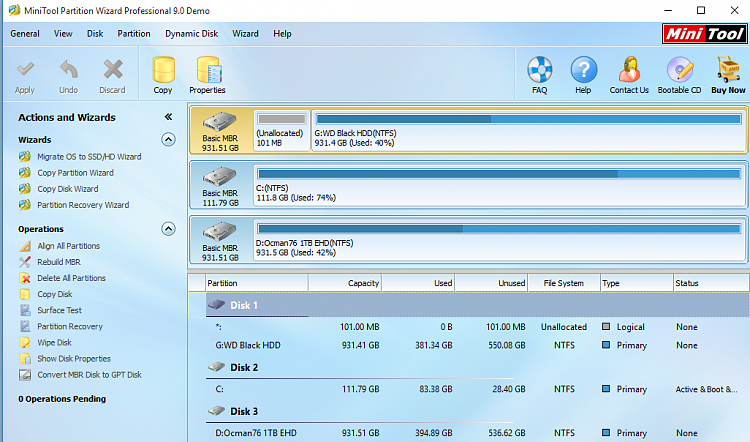Open the Dynamic Disk menu
Image resolution: width=750 pixels, height=442 pixels.
point(191,33)
